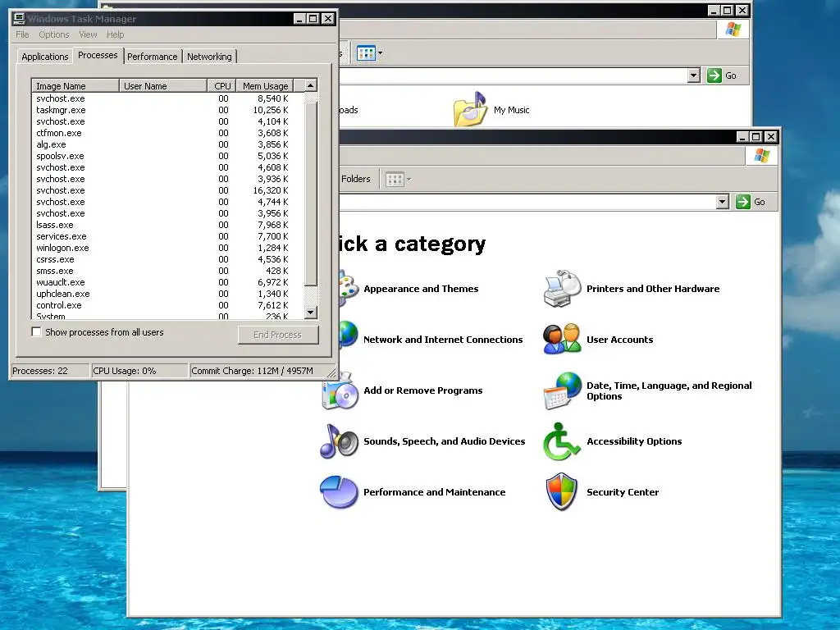
Task: Select the wuauclt.exe process row
Action: point(167,282)
